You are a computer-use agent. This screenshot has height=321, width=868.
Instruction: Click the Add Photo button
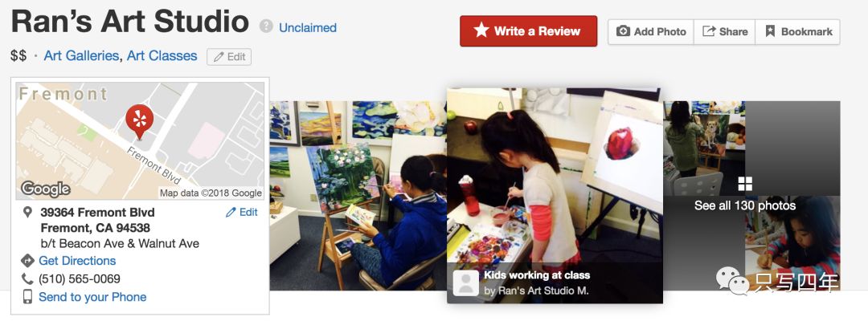[x=651, y=31]
